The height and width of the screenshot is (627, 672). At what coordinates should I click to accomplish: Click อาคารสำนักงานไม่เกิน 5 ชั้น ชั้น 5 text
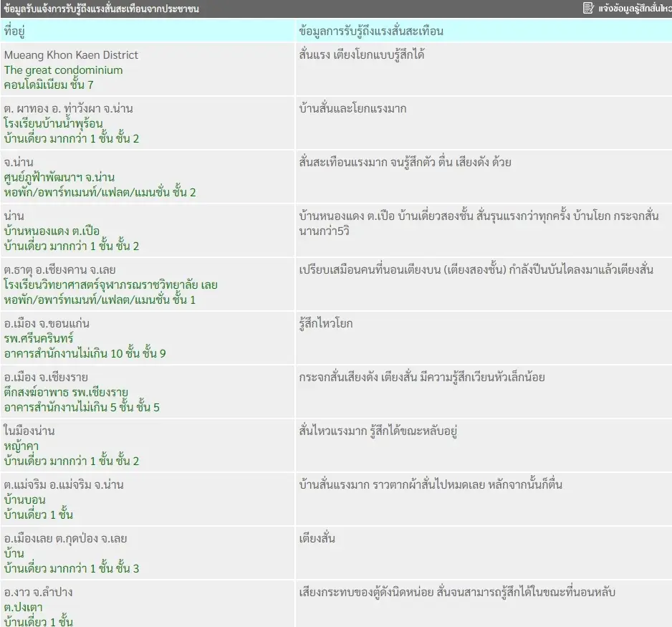(82, 407)
